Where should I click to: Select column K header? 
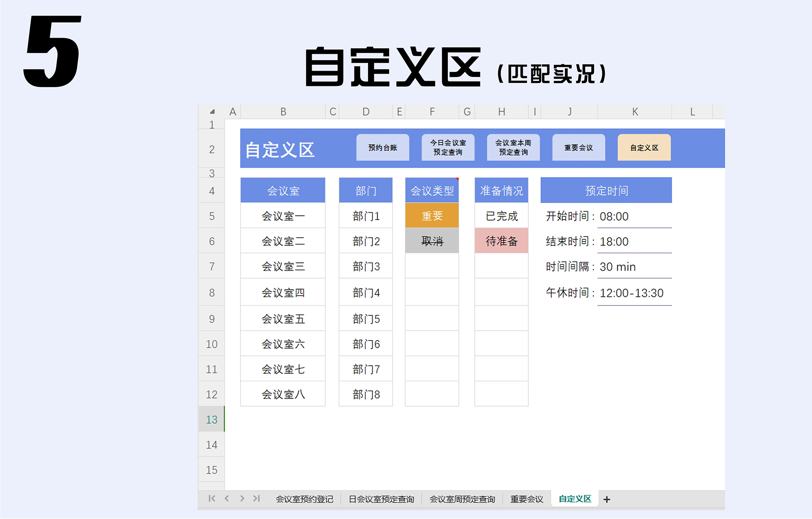tap(635, 112)
